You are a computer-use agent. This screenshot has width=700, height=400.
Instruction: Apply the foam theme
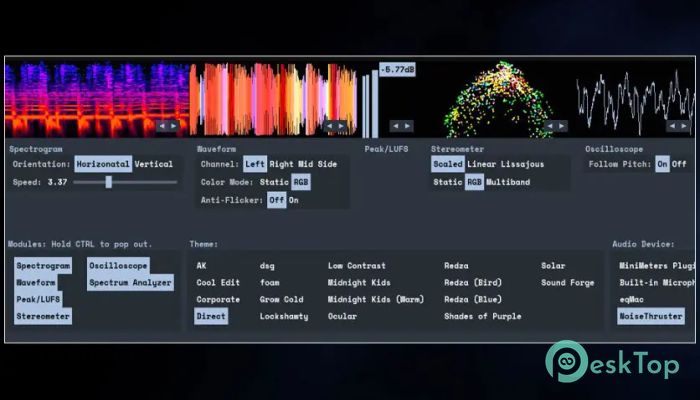270,283
